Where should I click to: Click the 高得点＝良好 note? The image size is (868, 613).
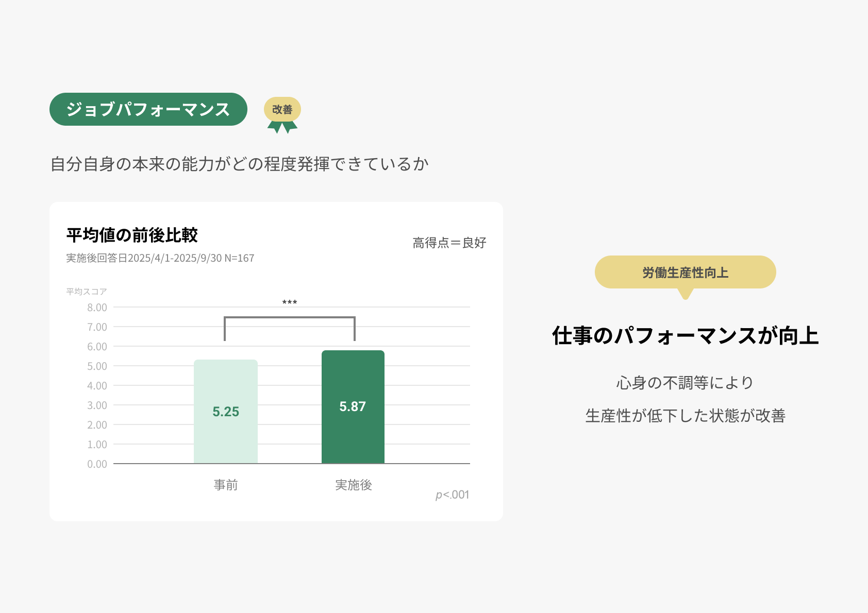point(449,243)
